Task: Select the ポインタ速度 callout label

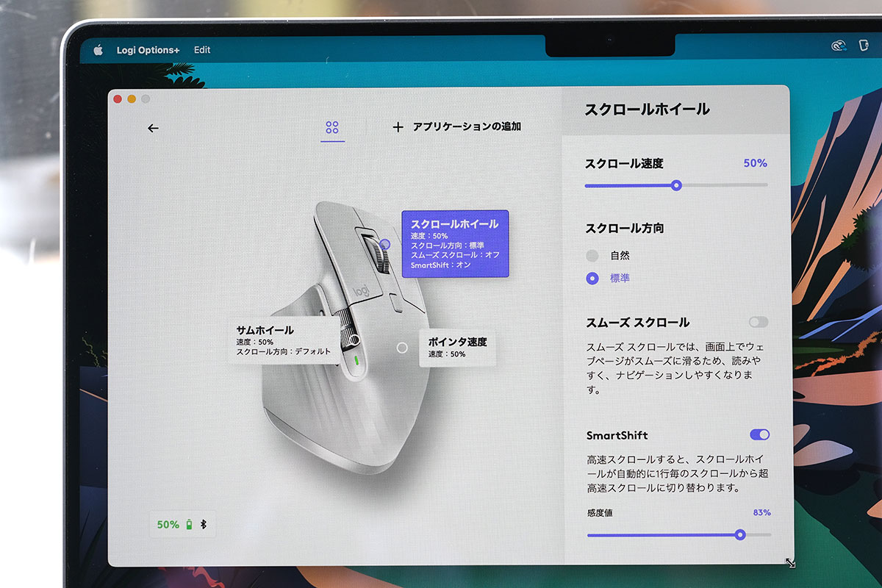Action: pyautogui.click(x=457, y=347)
